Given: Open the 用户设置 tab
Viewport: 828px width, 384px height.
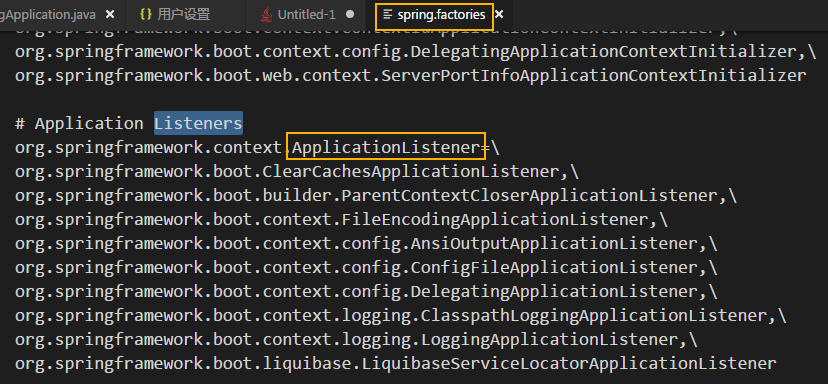Looking at the screenshot, I should 183,15.
